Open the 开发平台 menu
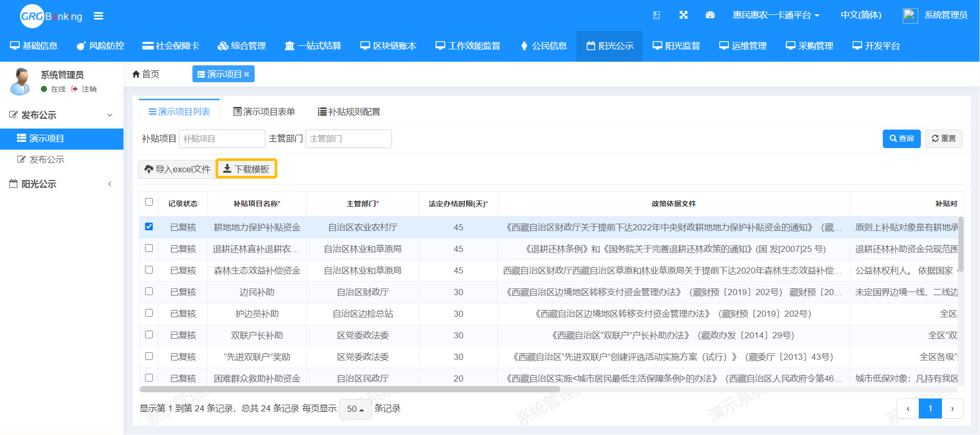 point(876,46)
